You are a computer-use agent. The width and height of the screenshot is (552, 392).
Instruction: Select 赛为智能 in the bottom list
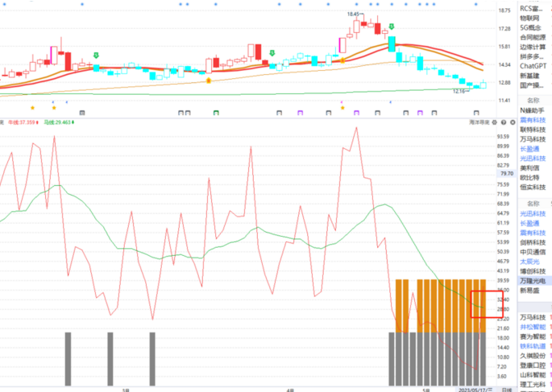coord(533,336)
